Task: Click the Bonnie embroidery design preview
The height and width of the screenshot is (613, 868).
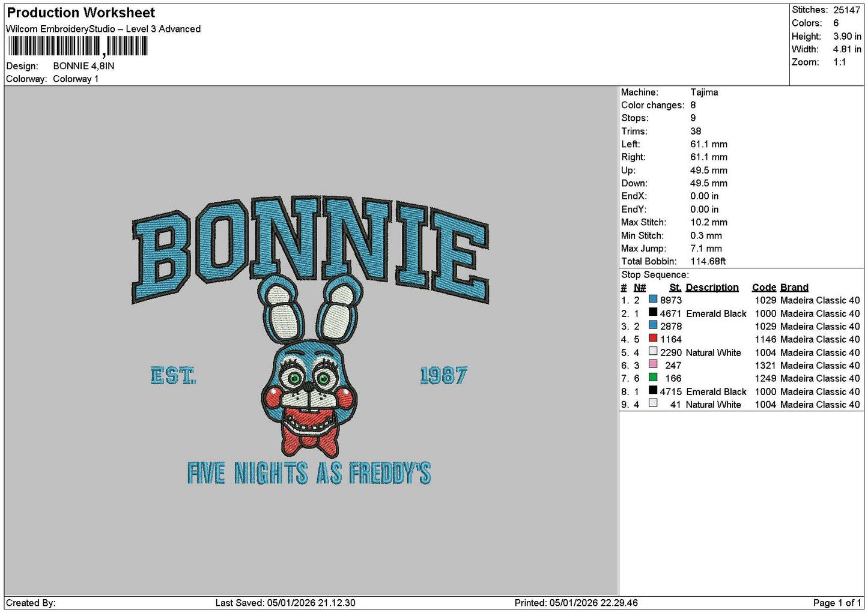Action: [311, 340]
